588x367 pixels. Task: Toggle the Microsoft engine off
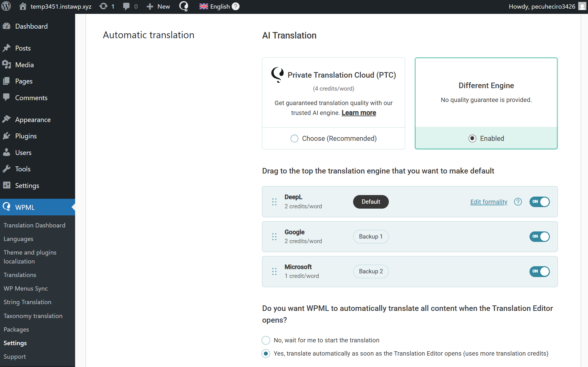coord(539,271)
